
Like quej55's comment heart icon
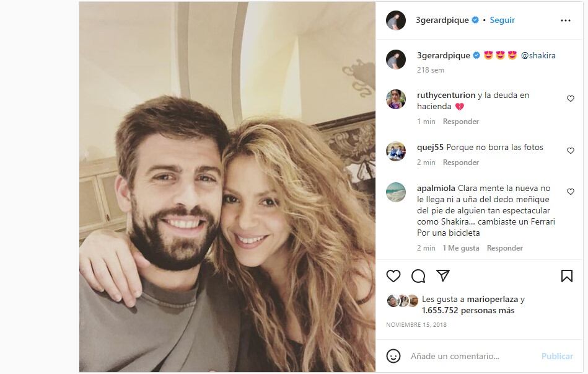570,151
